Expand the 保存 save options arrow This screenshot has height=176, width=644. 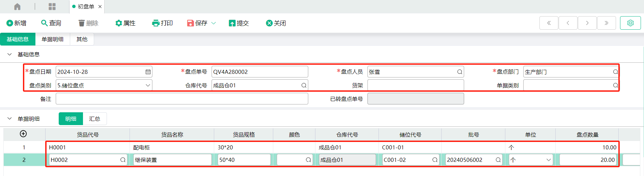click(x=214, y=23)
